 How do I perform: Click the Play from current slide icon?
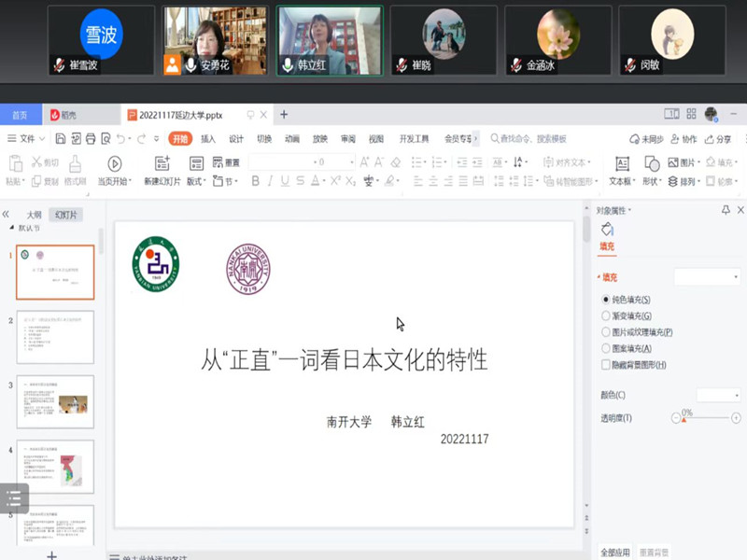pyautogui.click(x=115, y=164)
